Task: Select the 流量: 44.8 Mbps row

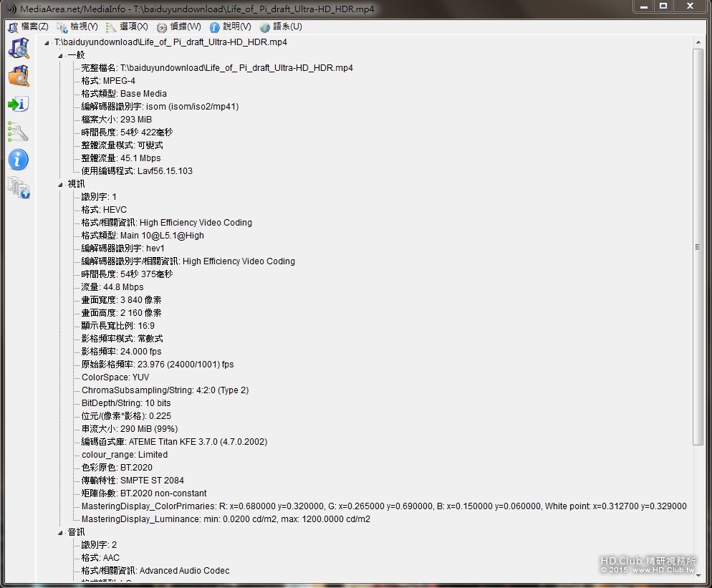Action: point(112,287)
